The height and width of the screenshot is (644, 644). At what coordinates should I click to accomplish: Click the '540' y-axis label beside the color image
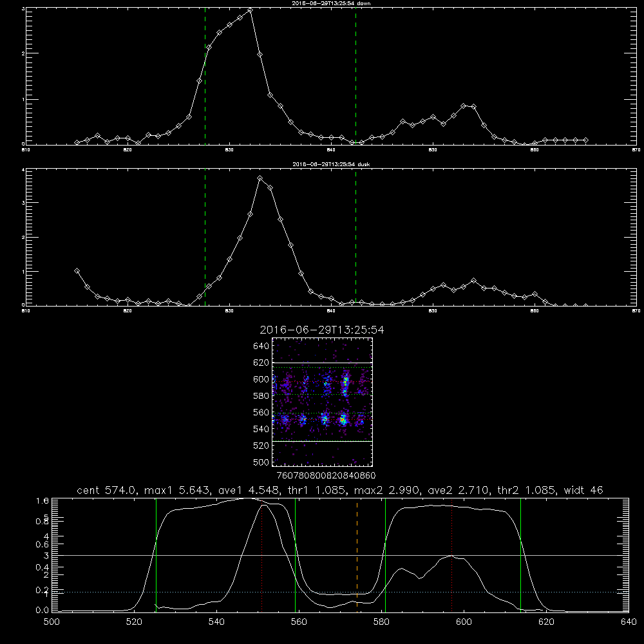(261, 429)
